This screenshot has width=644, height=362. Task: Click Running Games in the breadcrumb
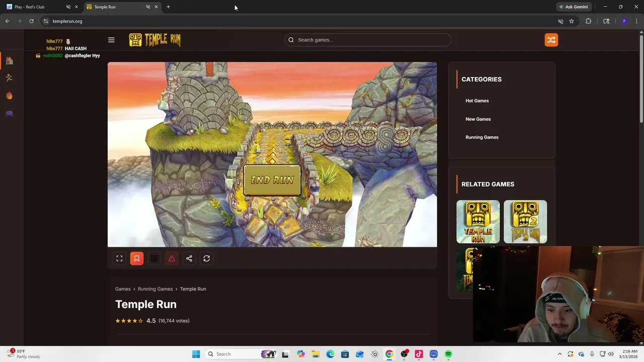tap(155, 289)
